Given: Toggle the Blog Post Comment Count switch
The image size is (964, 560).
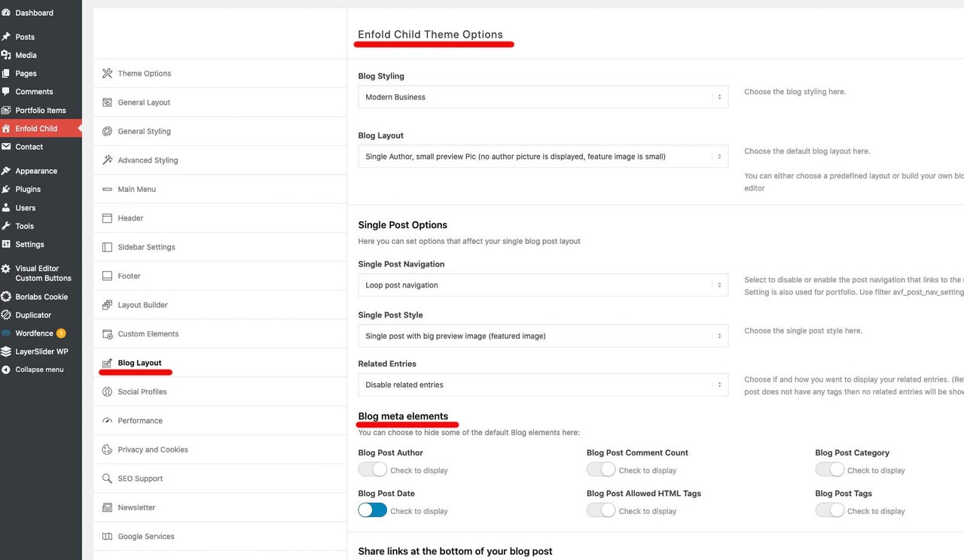Looking at the screenshot, I should pyautogui.click(x=601, y=470).
